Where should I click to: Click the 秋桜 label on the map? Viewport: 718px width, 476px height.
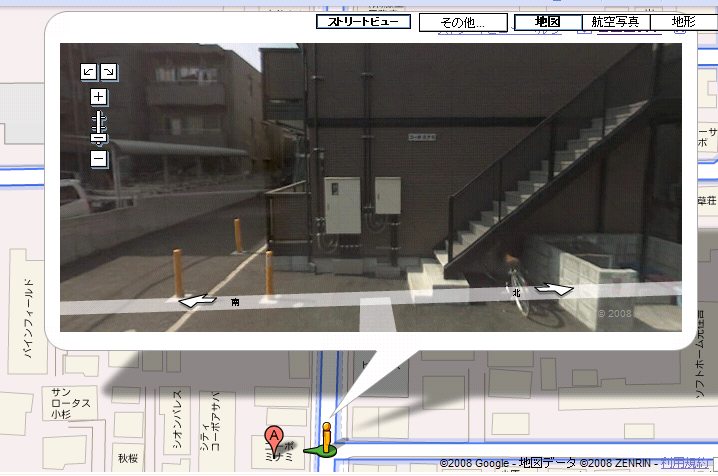pyautogui.click(x=126, y=459)
